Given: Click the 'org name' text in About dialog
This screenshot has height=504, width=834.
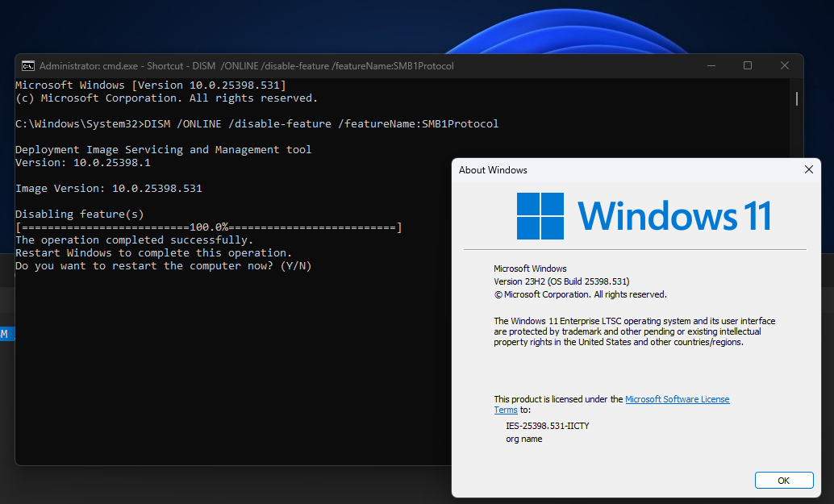Looking at the screenshot, I should coord(524,439).
